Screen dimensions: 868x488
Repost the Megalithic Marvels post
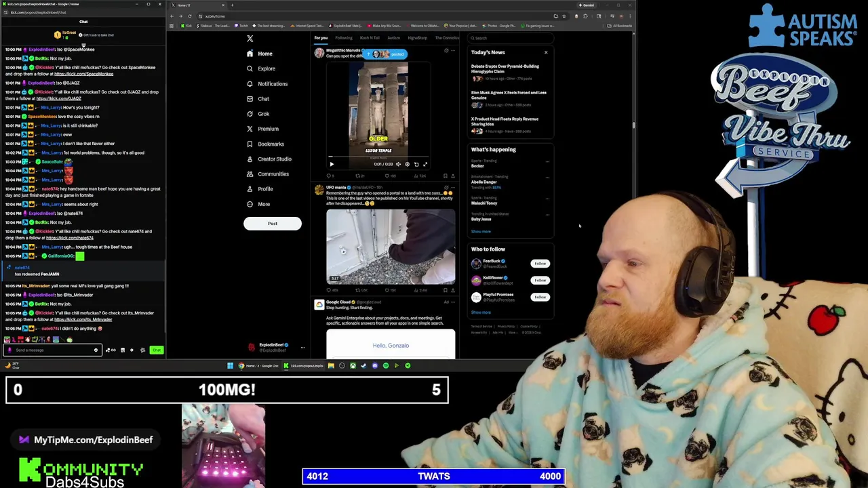(359, 176)
